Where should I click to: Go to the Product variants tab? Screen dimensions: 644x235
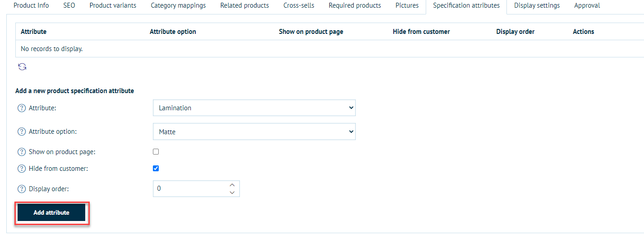[x=113, y=5]
